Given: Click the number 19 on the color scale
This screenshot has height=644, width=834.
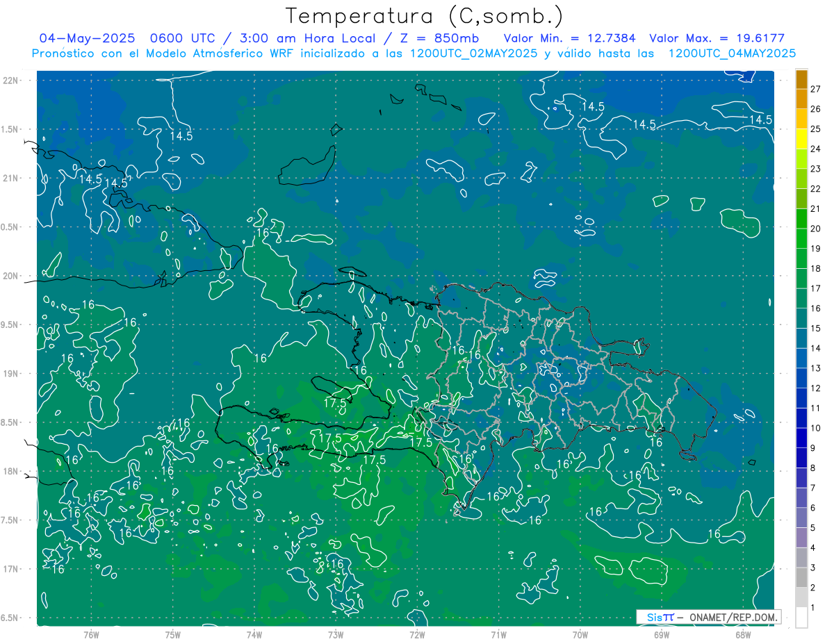Looking at the screenshot, I should (816, 249).
